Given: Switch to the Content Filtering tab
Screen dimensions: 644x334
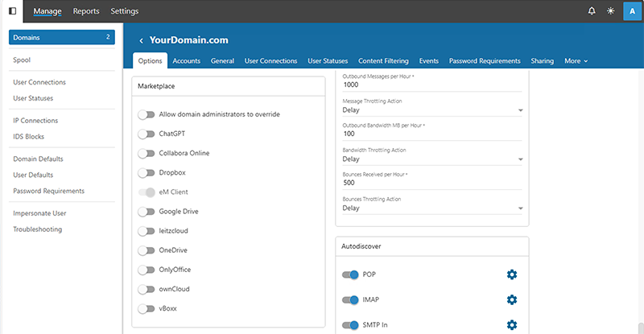Looking at the screenshot, I should click(x=383, y=61).
